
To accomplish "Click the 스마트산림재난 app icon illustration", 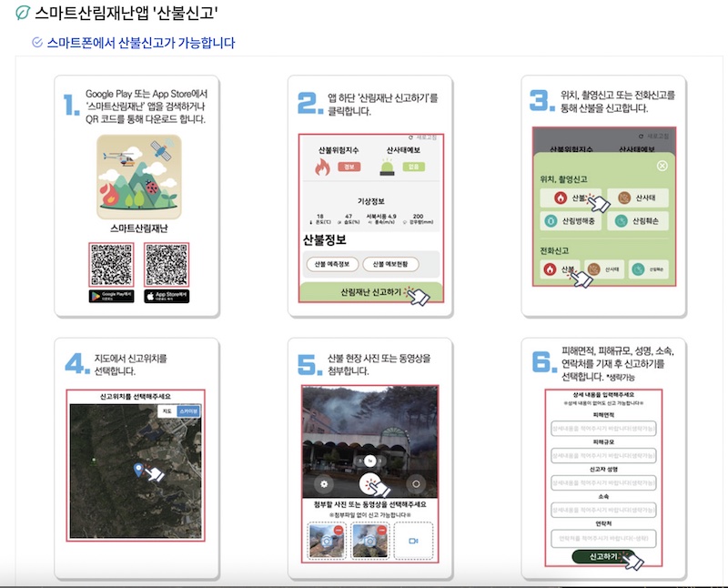I will pos(139,177).
